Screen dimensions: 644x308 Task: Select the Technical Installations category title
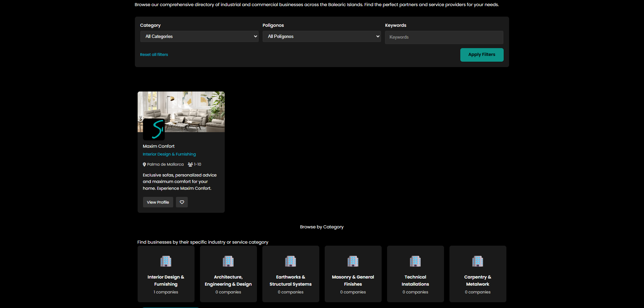[415, 281]
